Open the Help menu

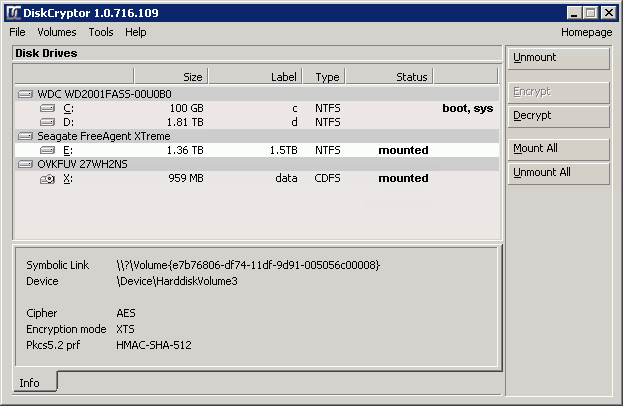pos(135,32)
